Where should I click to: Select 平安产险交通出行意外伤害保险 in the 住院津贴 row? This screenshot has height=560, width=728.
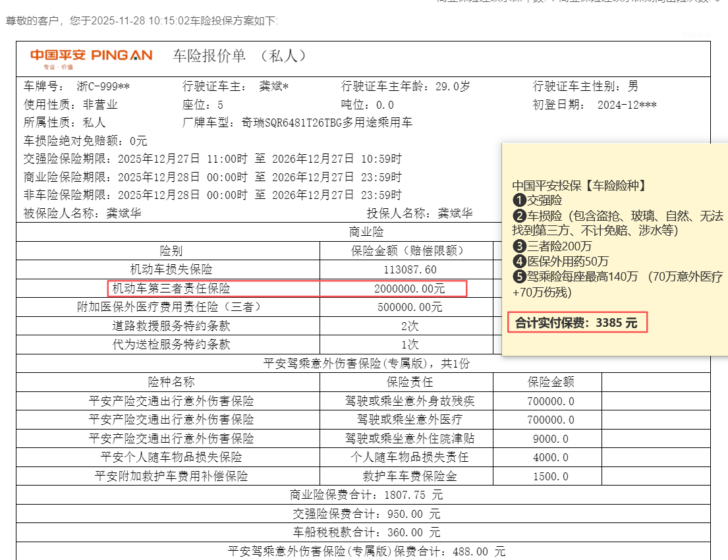click(171, 438)
